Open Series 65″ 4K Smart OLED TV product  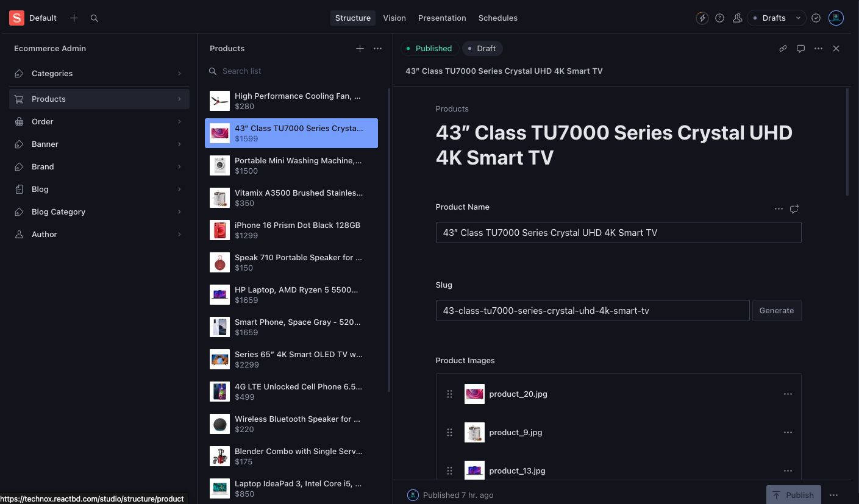(291, 359)
